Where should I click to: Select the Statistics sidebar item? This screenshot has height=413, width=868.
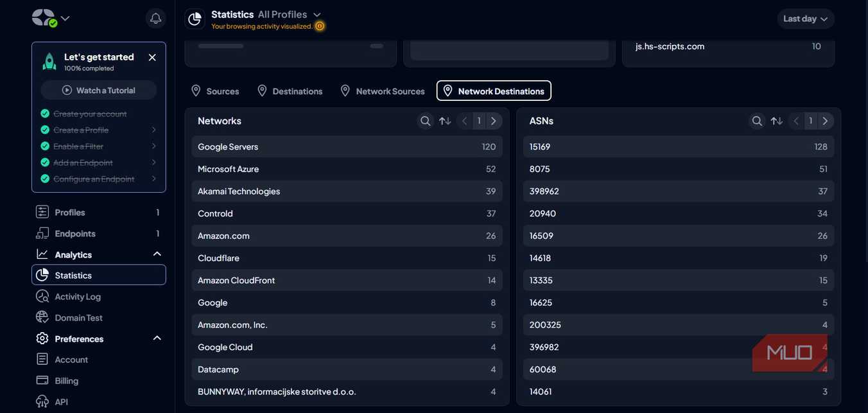pyautogui.click(x=99, y=275)
